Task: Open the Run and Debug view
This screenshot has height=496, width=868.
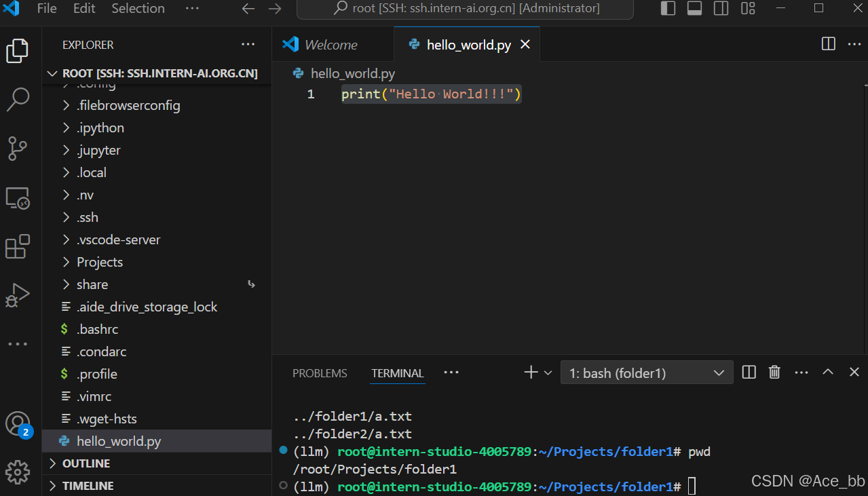Action: (18, 295)
